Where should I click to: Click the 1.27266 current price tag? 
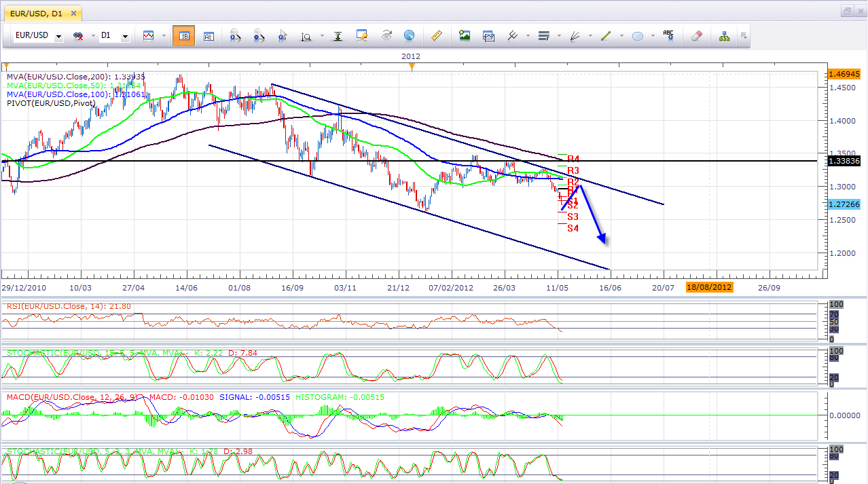tap(844, 204)
